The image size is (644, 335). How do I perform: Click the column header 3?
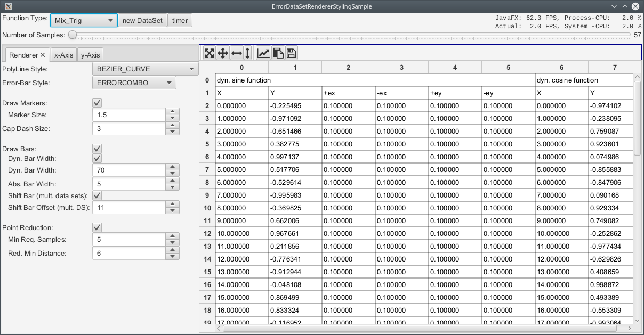(401, 67)
